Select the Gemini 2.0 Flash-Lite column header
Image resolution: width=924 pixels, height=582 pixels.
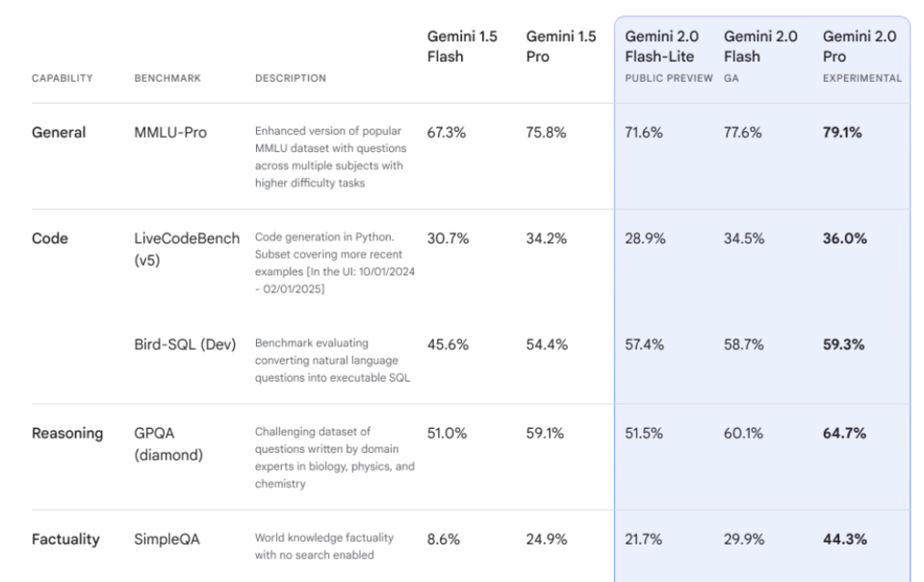click(663, 46)
